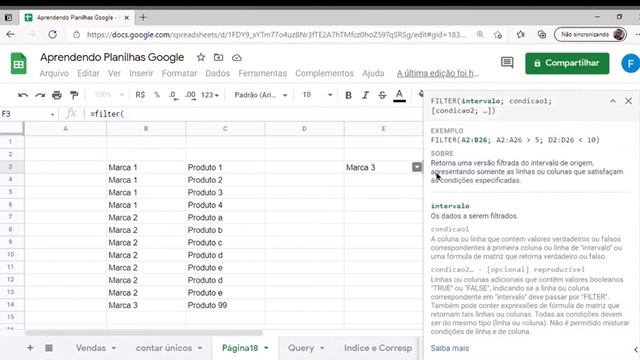Image resolution: width=640 pixels, height=360 pixels.
Task: Select cell E3 containing Marca 3
Action: coord(383,167)
